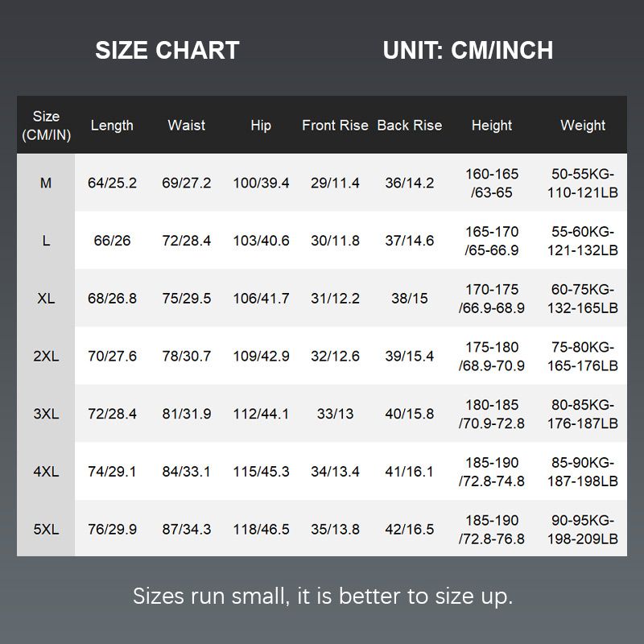This screenshot has height=644, width=644.
Task: Select the 2XL height cell 175-180
Action: (492, 357)
